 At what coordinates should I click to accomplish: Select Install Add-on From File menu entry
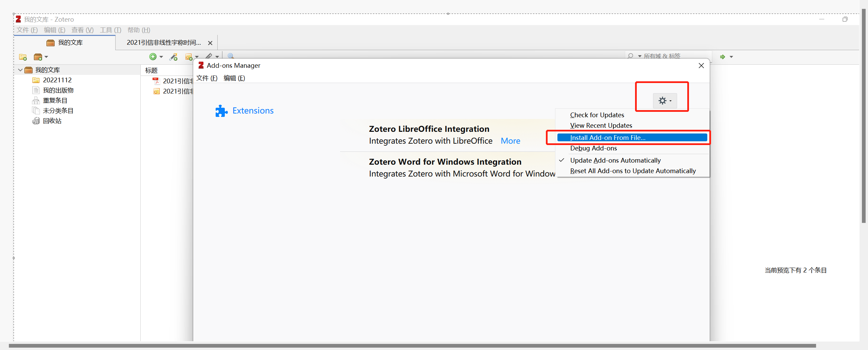pyautogui.click(x=608, y=138)
